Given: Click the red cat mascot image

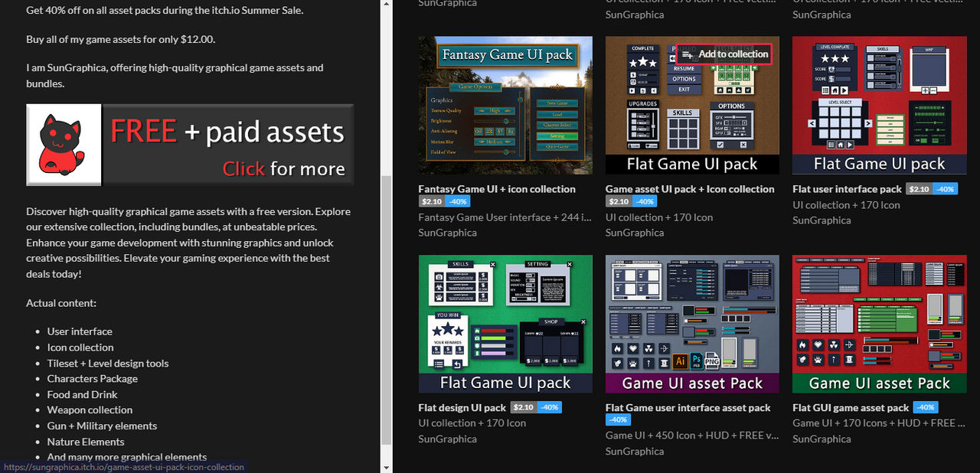Looking at the screenshot, I should 64,145.
